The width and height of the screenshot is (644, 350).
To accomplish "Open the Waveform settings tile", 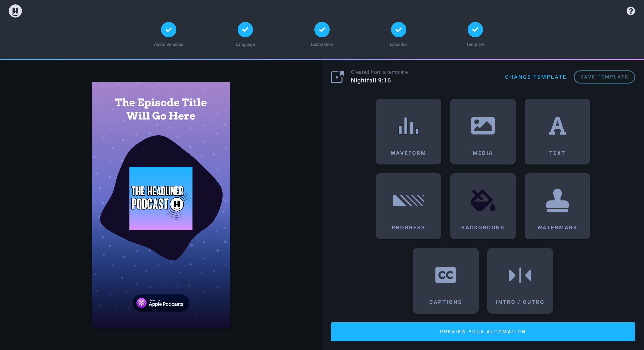I will click(408, 131).
